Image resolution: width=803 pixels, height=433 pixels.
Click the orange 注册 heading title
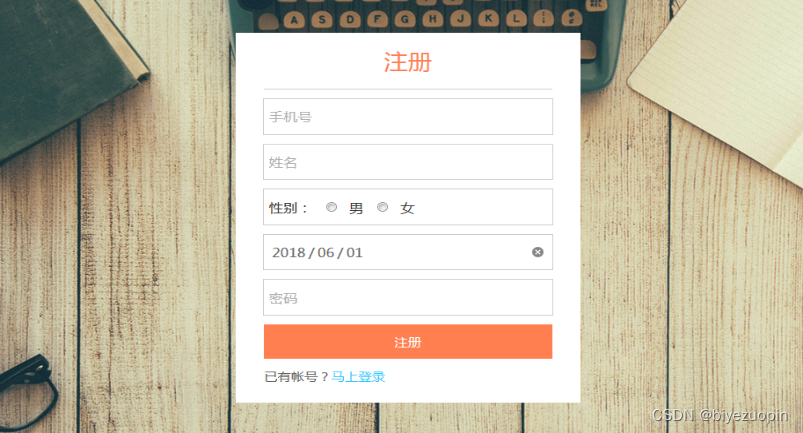click(x=408, y=62)
